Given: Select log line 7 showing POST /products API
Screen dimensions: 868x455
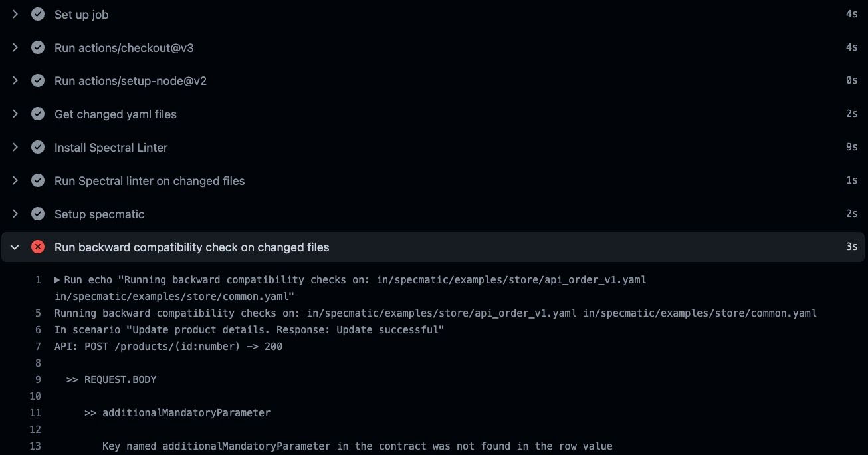Looking at the screenshot, I should click(x=168, y=346).
